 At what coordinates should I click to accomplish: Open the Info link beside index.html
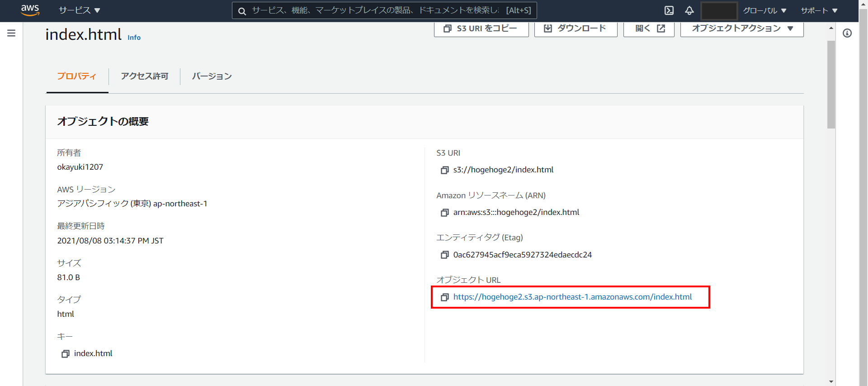coord(134,38)
